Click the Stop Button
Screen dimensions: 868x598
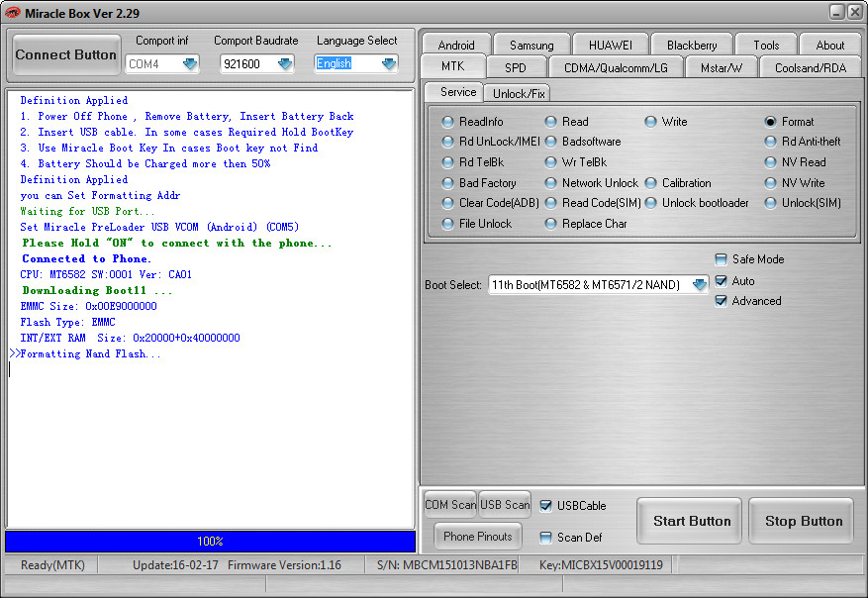click(x=801, y=521)
